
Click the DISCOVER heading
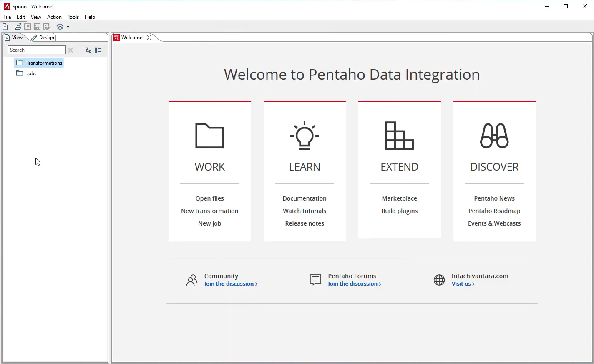494,167
